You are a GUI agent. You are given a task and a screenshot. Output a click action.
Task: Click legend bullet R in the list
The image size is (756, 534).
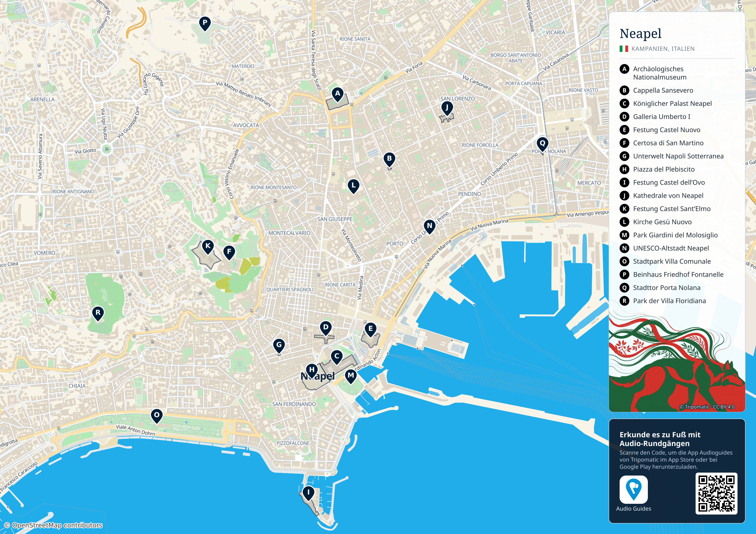(x=624, y=301)
